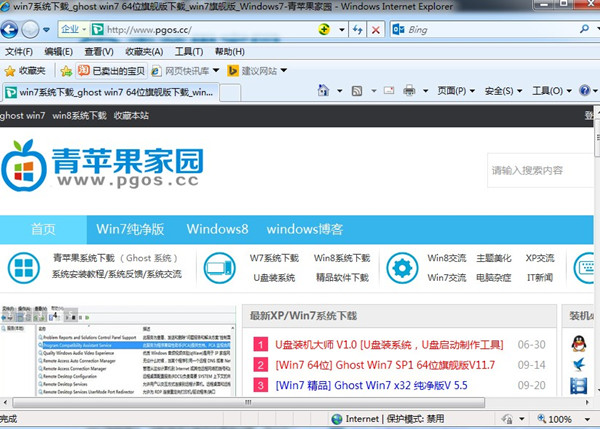The height and width of the screenshot is (429, 600).
Task: Click the Bing search magnifier icon
Action: tap(584, 29)
